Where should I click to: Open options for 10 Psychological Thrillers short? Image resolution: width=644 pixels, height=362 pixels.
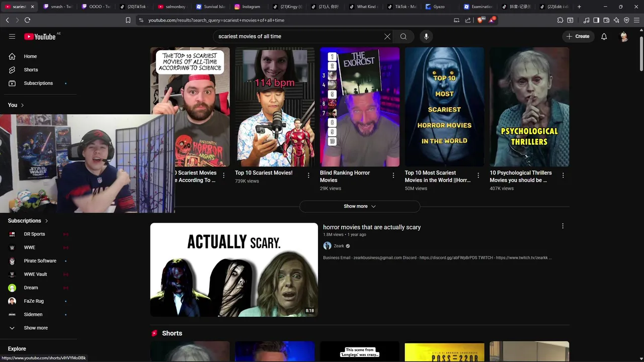click(563, 175)
